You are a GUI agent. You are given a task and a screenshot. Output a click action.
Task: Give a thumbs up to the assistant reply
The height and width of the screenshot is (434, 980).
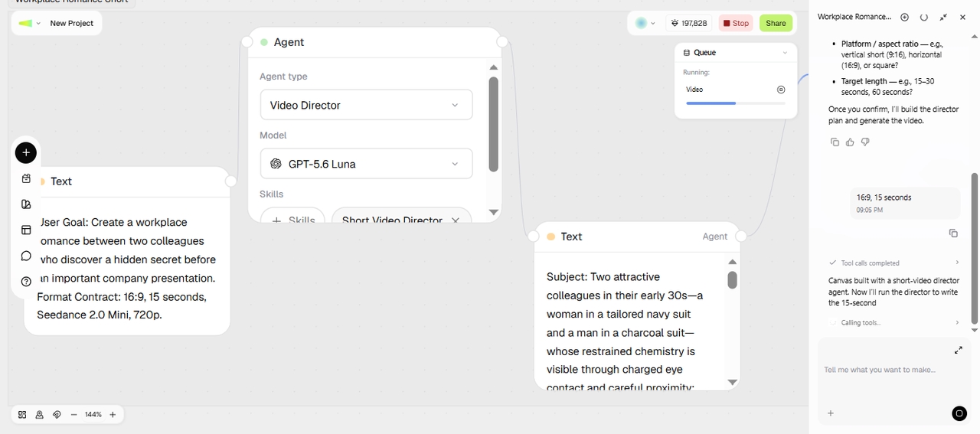[850, 142]
